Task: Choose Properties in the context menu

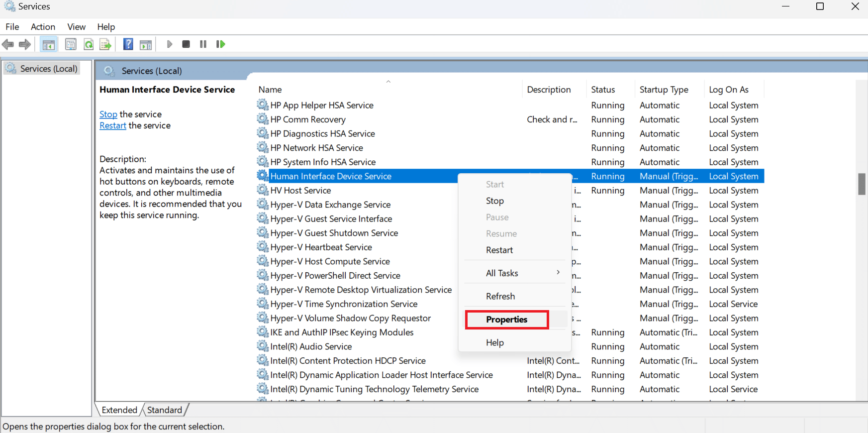Action: pyautogui.click(x=507, y=320)
